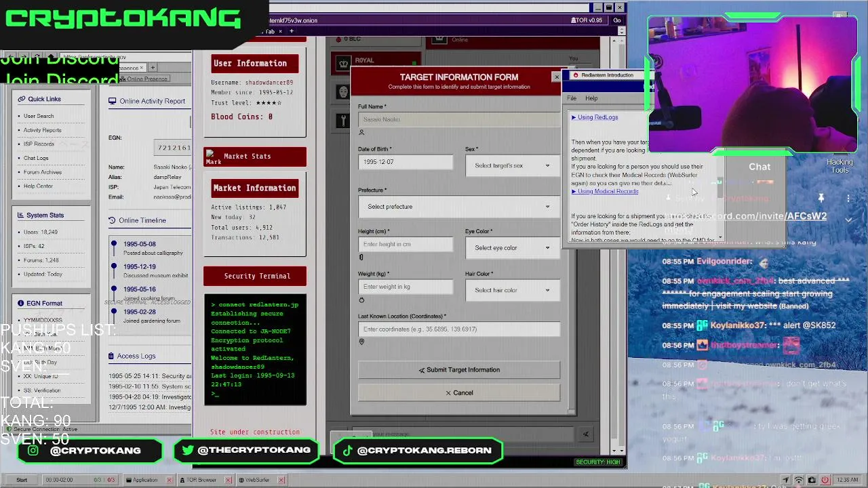Screen dimensions: 868x488
Task: Click the person icon under Full Name
Action: (361, 132)
